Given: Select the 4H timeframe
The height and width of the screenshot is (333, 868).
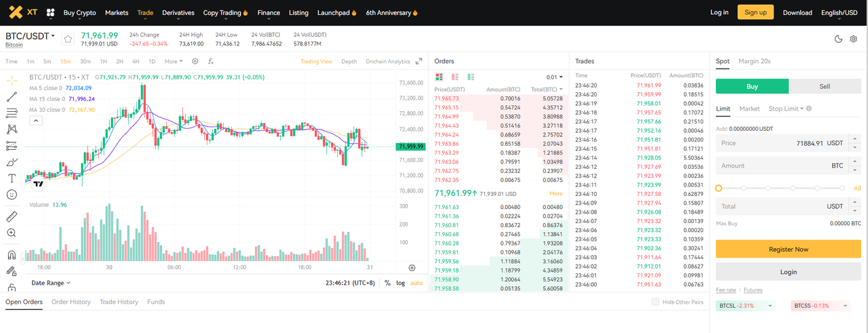Looking at the screenshot, I should pos(136,62).
